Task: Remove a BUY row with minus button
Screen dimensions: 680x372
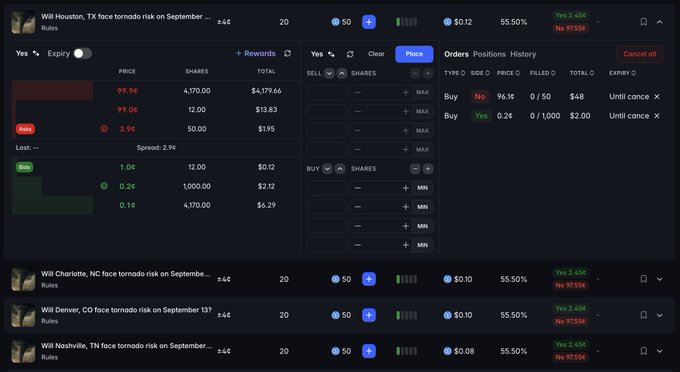Action: pos(415,169)
